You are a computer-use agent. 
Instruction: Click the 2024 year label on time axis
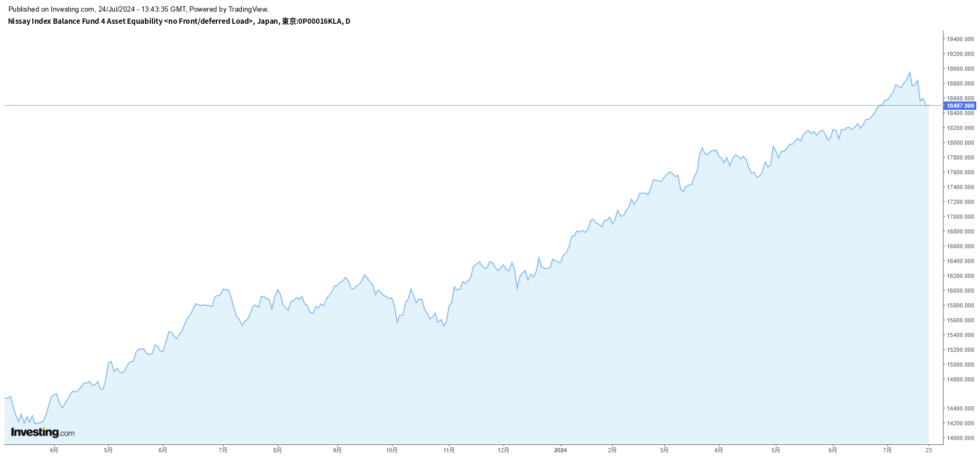click(561, 450)
